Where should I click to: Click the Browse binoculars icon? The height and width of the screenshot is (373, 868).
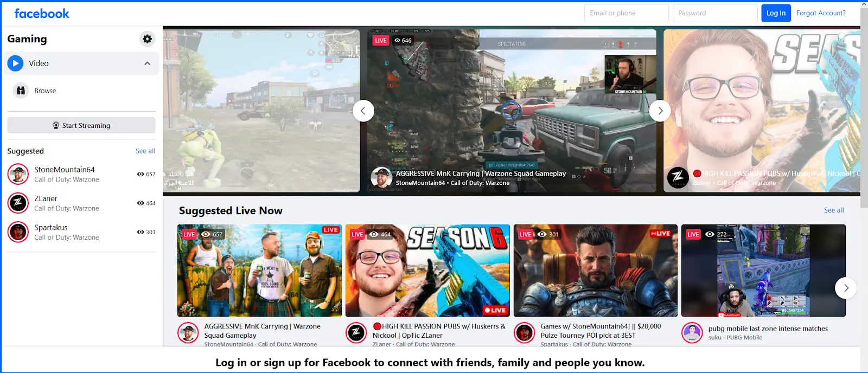point(21,91)
